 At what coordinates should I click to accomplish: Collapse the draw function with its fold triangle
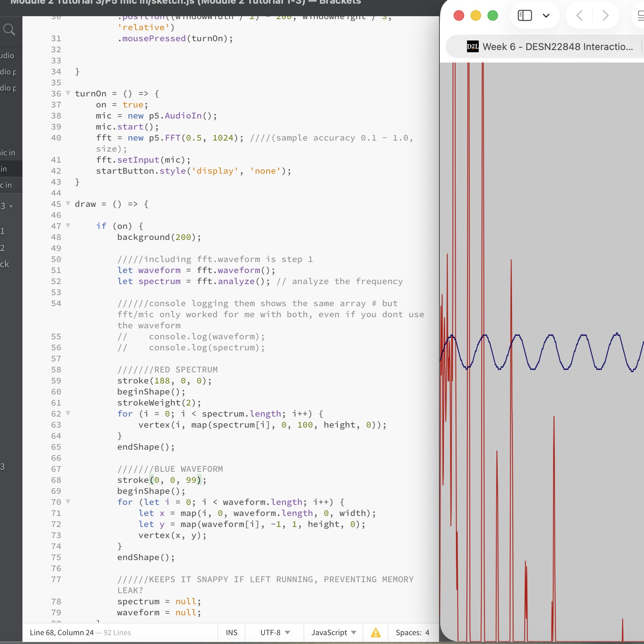pos(68,204)
